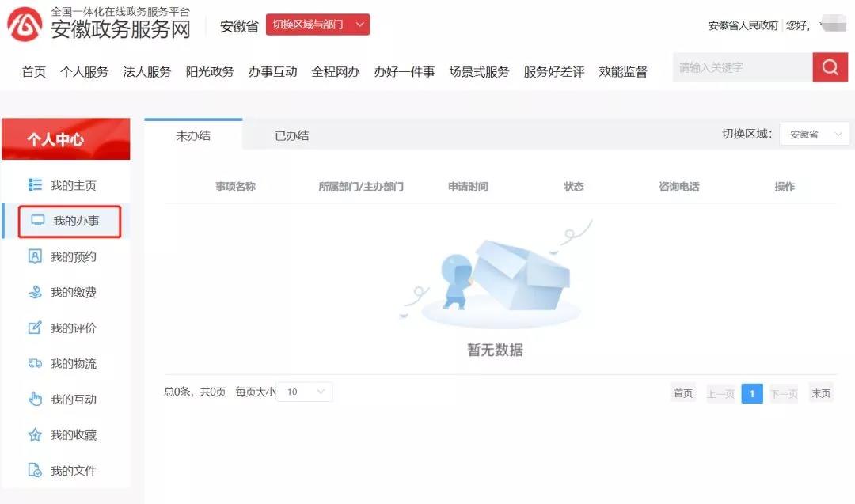Click the 我的主页 list icon
The height and width of the screenshot is (504, 855).
[35, 185]
